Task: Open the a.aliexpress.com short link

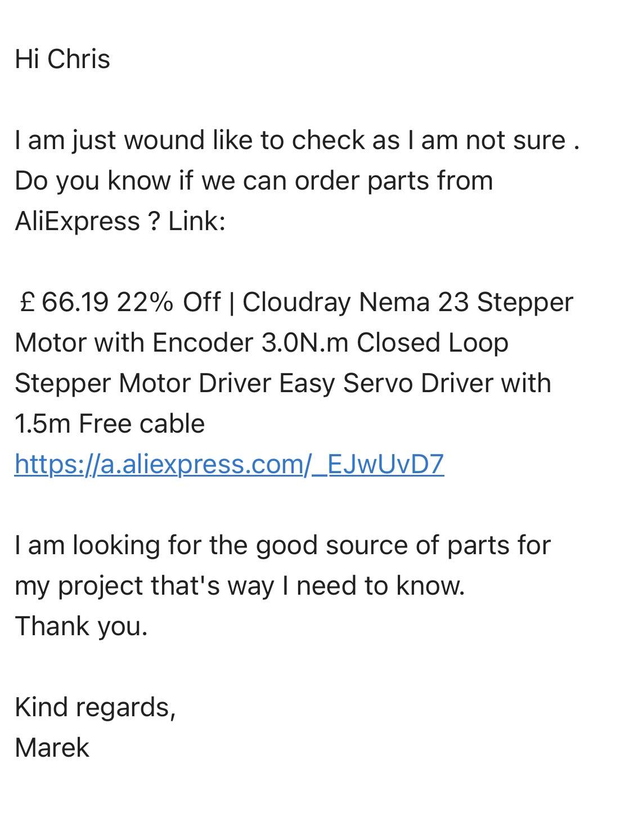Action: click(x=229, y=464)
